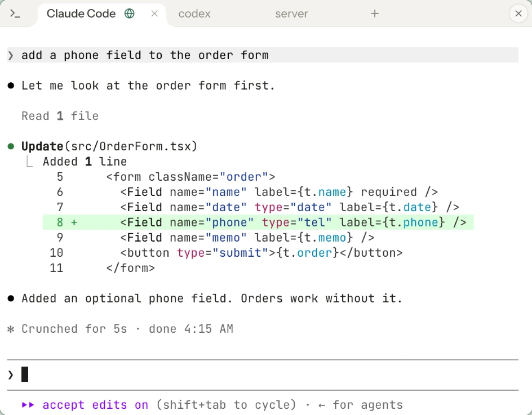Close the terminal panel with round X button

(x=518, y=14)
